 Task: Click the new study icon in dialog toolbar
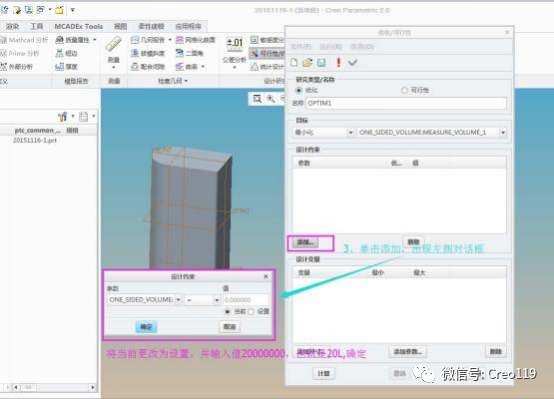[294, 63]
